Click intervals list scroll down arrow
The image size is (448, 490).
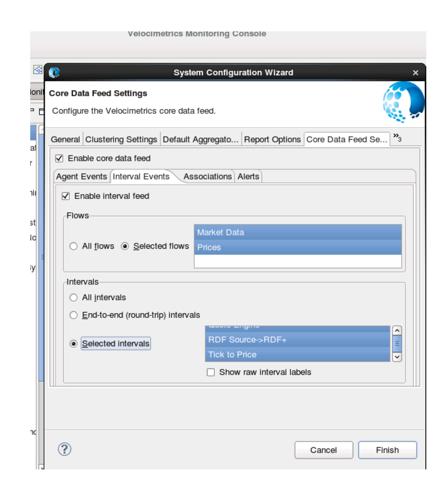point(397,357)
